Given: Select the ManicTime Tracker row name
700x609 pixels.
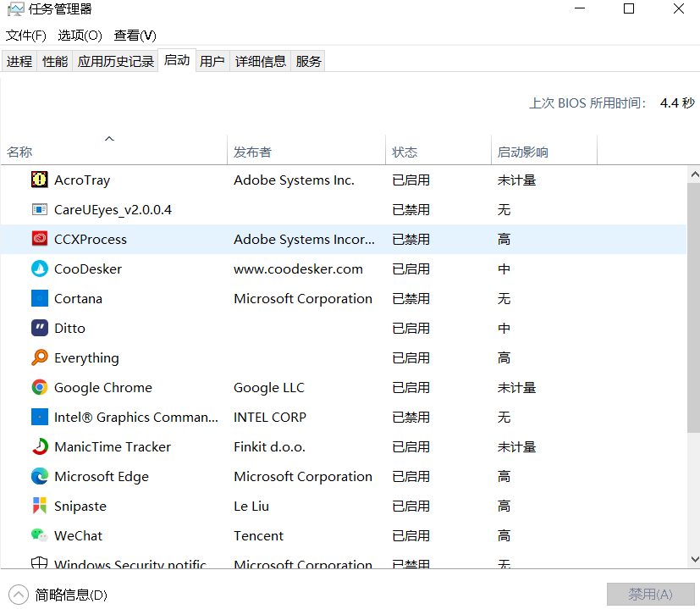Looking at the screenshot, I should [x=113, y=447].
